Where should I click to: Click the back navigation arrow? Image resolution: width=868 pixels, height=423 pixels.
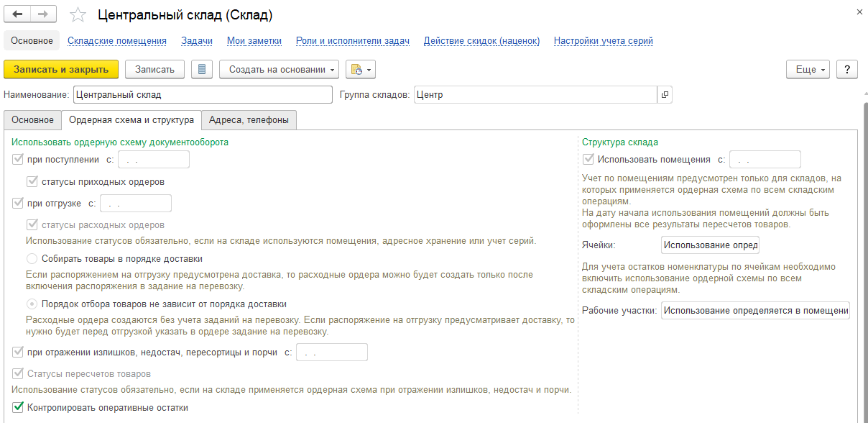click(x=18, y=14)
